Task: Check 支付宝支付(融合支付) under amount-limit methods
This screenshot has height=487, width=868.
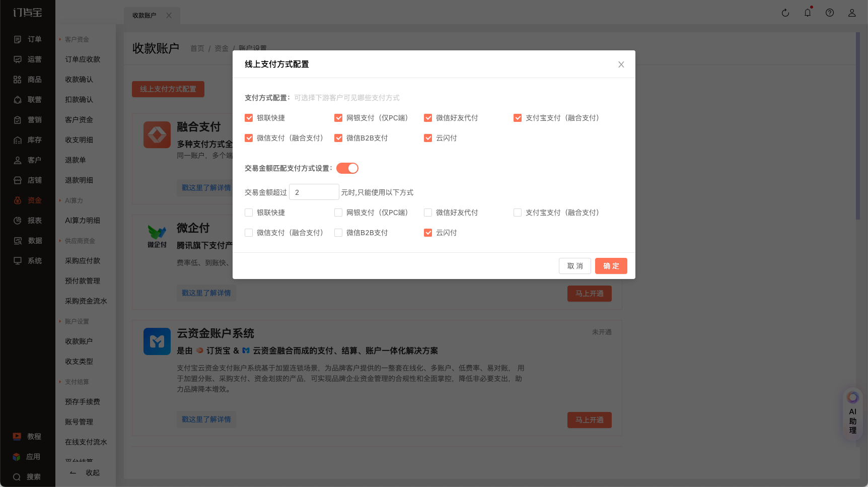Action: (518, 213)
